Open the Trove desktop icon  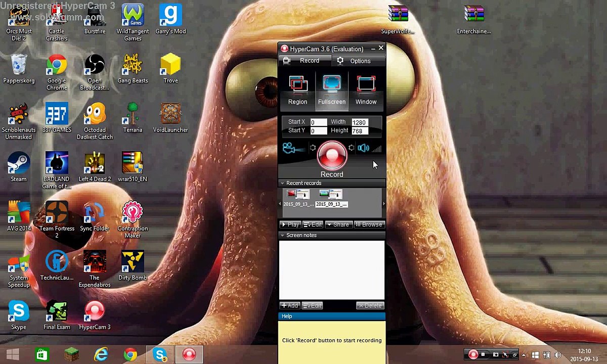tap(170, 69)
